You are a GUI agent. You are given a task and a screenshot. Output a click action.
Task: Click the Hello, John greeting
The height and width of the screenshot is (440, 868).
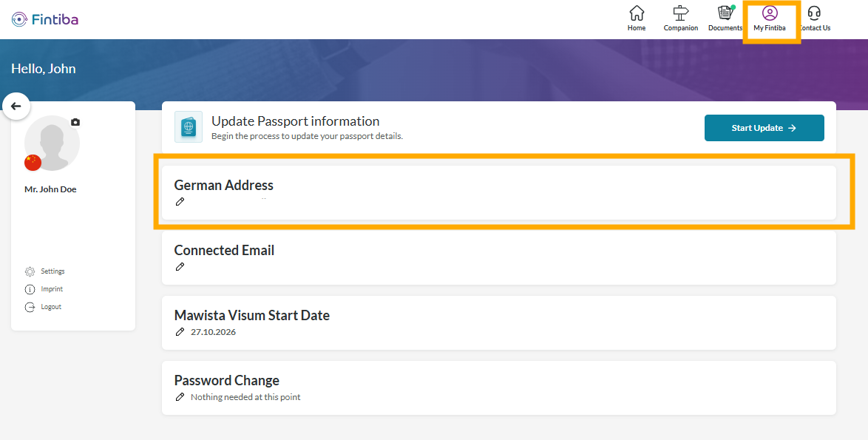pos(43,69)
